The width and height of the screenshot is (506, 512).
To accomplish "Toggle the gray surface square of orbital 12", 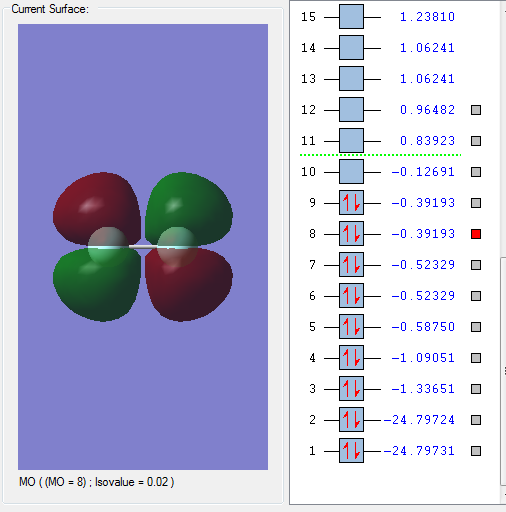I will click(476, 110).
